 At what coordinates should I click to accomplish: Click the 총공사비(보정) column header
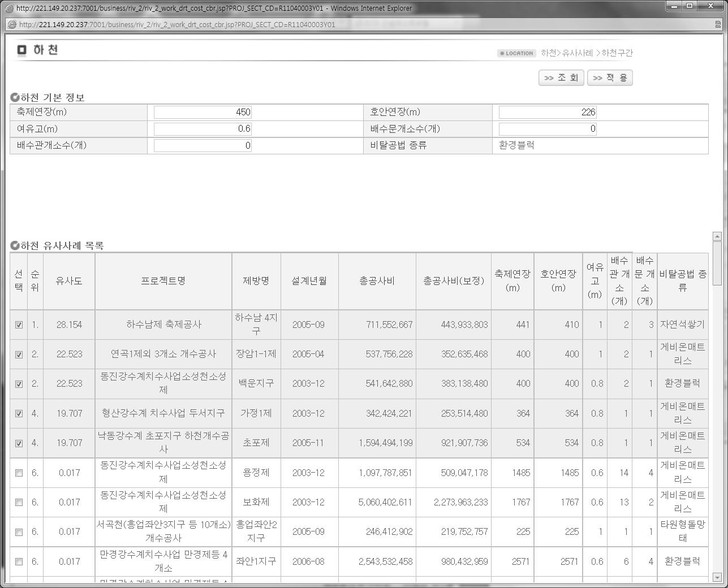454,280
